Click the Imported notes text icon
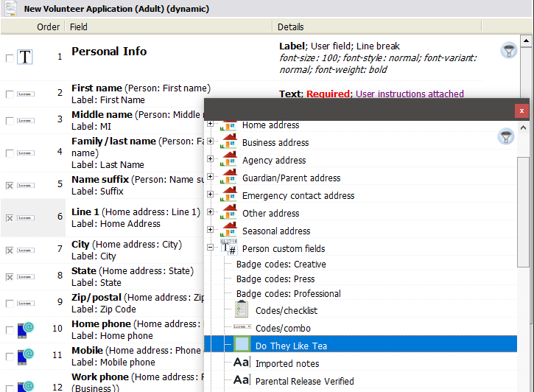Viewport: 534px width, 392px height. click(x=242, y=363)
